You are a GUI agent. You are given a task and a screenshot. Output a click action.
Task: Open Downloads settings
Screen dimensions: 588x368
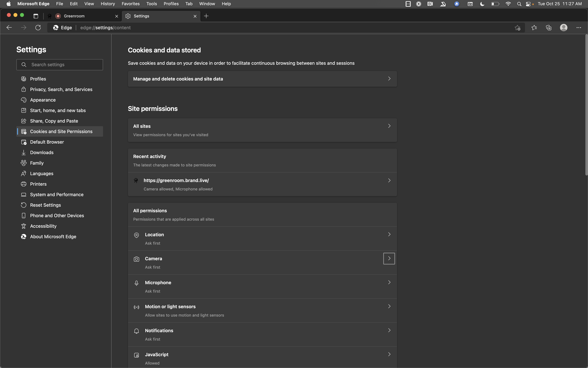(x=60, y=152)
